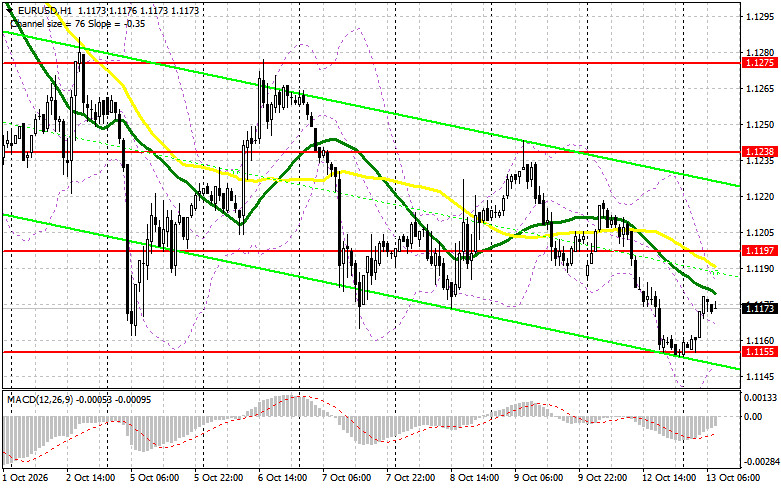Click the 1.1280 price scale value
This screenshot has width=781, height=489.
[x=760, y=52]
